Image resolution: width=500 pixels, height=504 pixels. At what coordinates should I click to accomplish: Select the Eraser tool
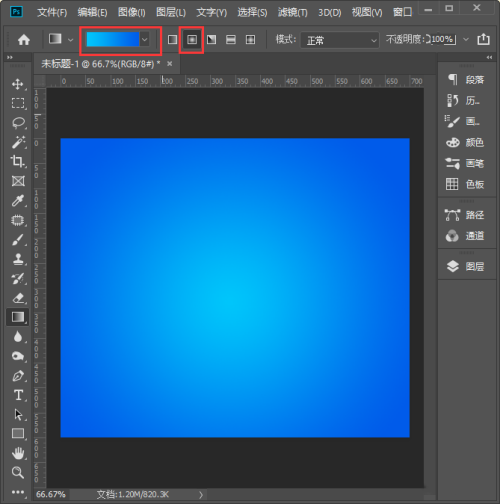tap(18, 298)
